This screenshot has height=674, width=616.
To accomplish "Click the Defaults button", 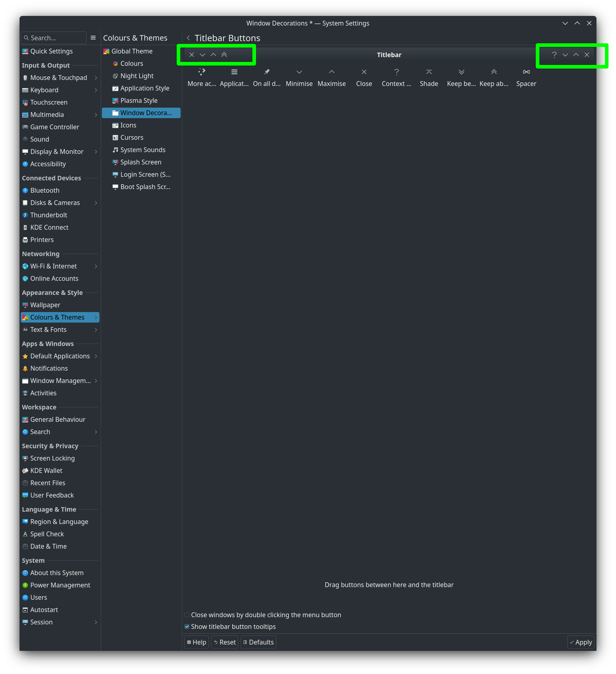I will pyautogui.click(x=258, y=642).
